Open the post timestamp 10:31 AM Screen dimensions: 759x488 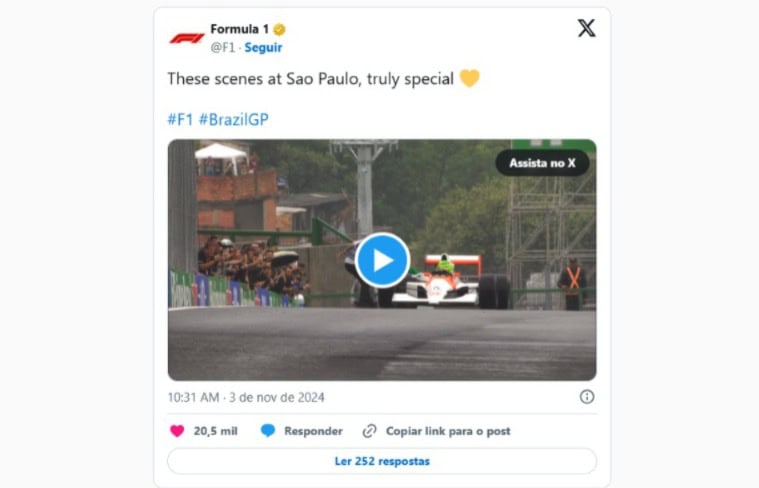pos(193,397)
